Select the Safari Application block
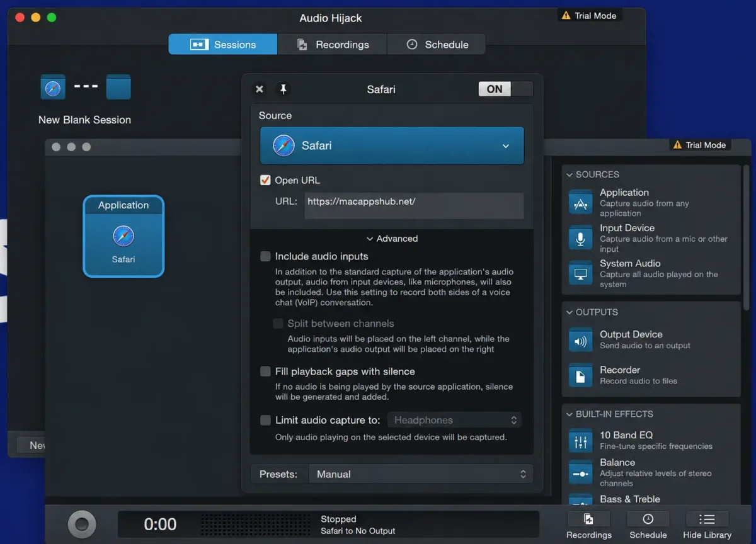 [x=123, y=236]
